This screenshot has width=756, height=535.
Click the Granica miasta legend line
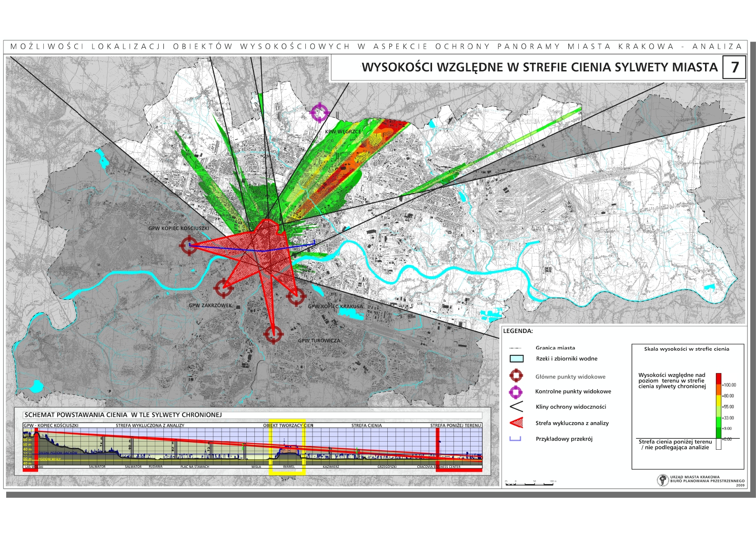515,348
